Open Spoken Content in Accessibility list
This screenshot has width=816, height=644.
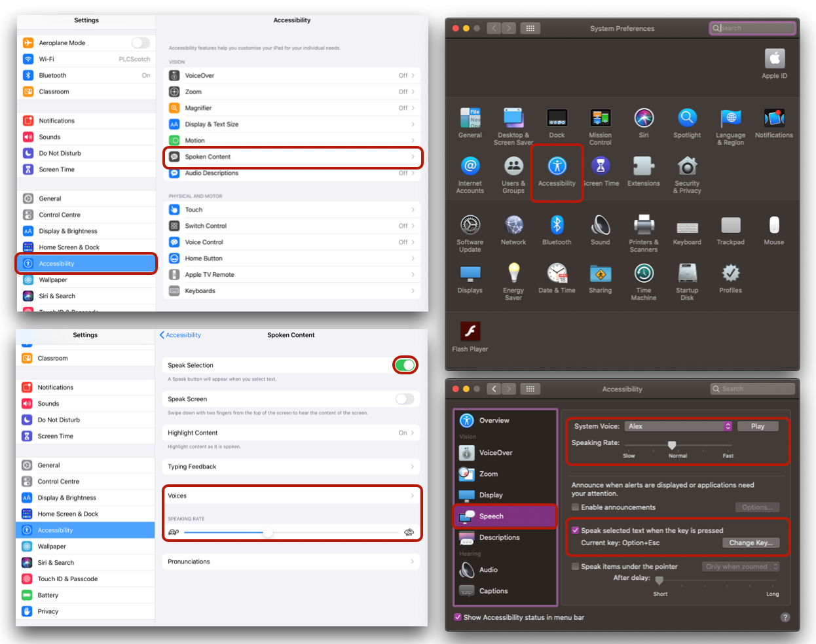[292, 157]
